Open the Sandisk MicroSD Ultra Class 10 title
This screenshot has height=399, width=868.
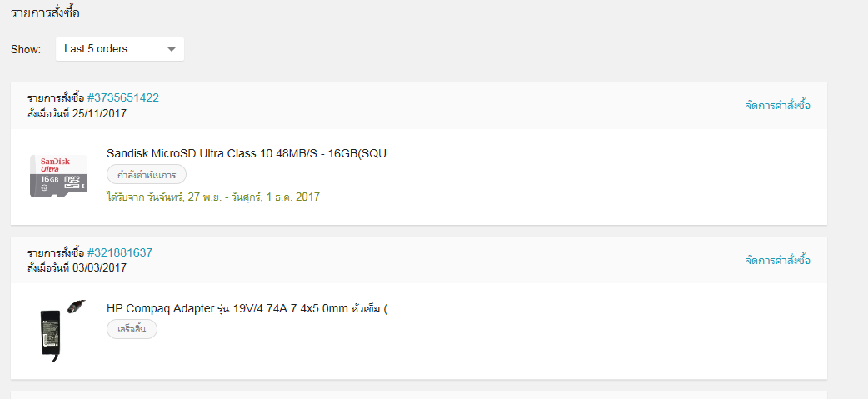coord(252,153)
